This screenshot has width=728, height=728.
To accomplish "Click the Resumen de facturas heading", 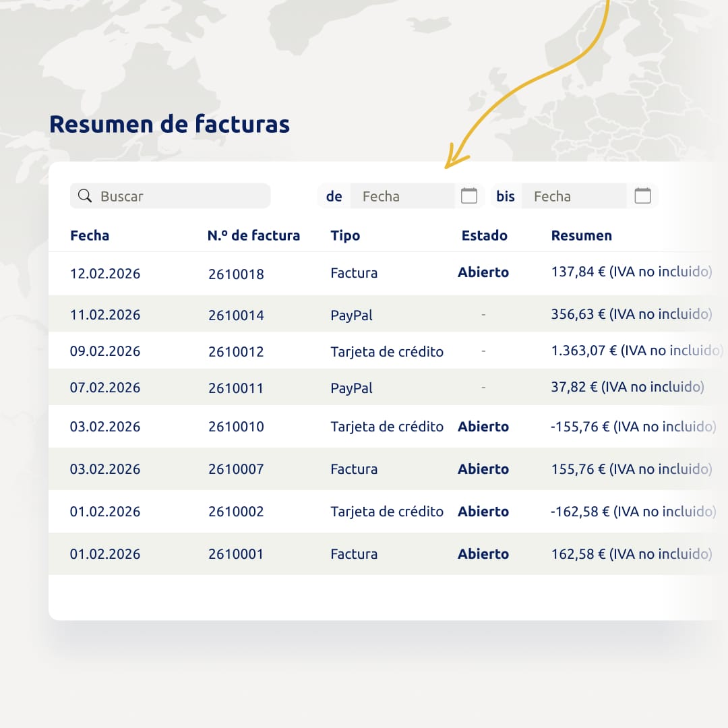I will 169,125.
